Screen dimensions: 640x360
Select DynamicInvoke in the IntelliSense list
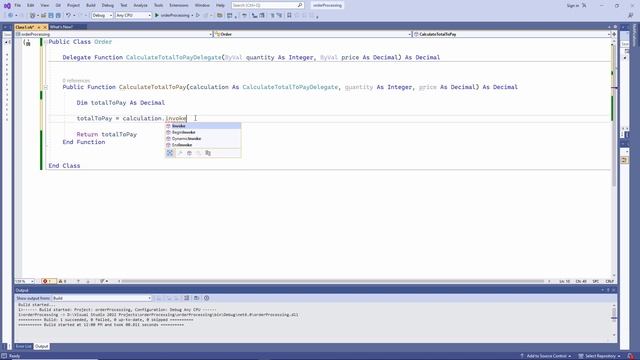(x=203, y=139)
